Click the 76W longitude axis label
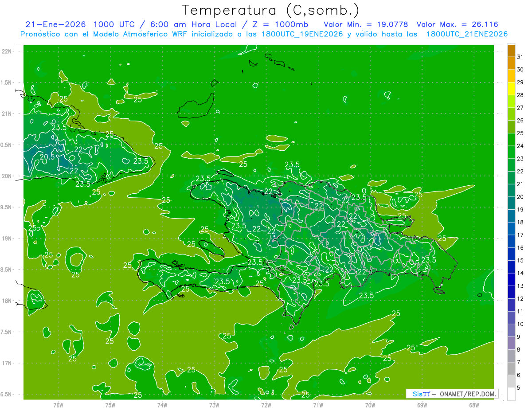Screen dimensions: 532x411 tap(58, 405)
